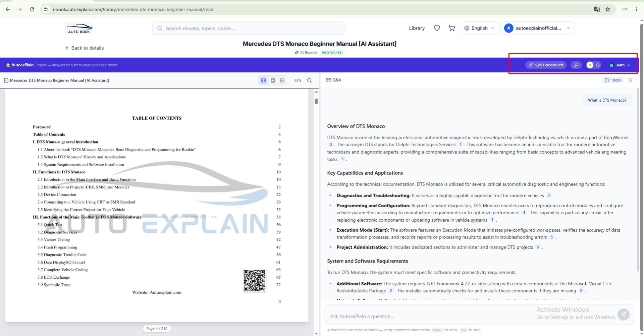Open the translate page icon
644x336 pixels.
coord(597,9)
